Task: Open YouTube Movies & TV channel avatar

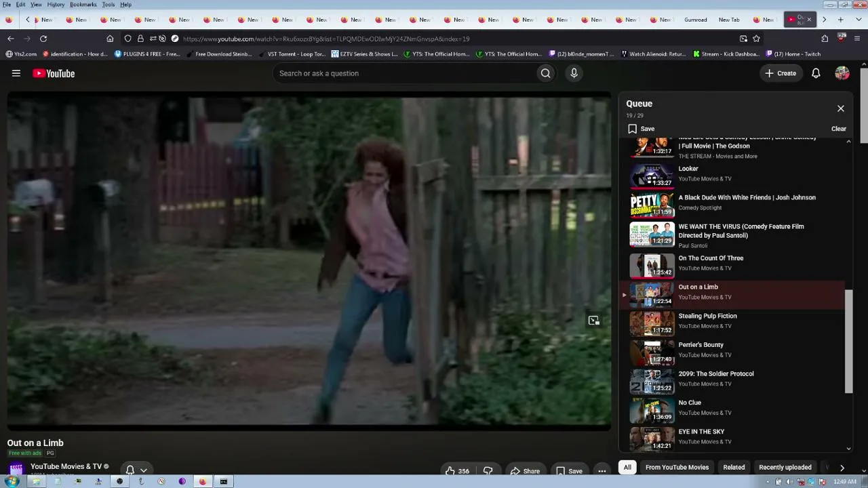Action: tap(16, 468)
